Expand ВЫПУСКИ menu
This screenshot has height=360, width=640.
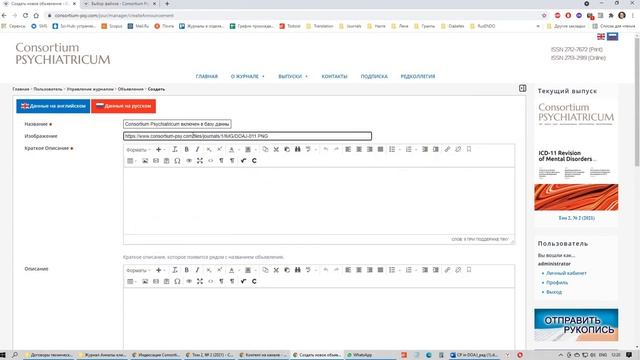[293, 76]
